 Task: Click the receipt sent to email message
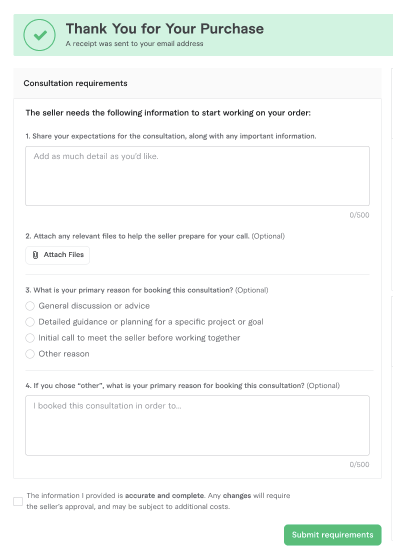click(134, 44)
